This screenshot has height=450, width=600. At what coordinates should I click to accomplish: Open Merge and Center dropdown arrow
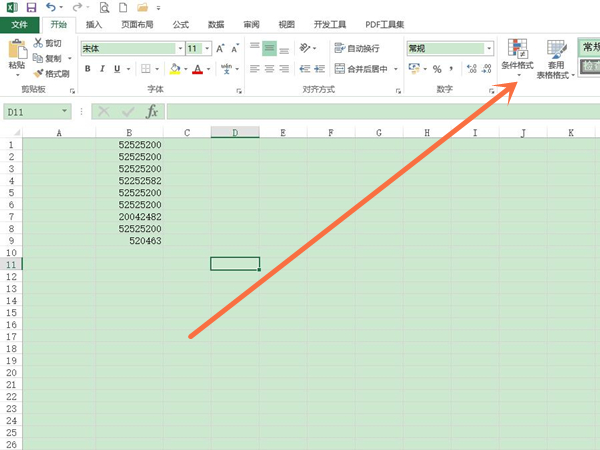[x=396, y=69]
